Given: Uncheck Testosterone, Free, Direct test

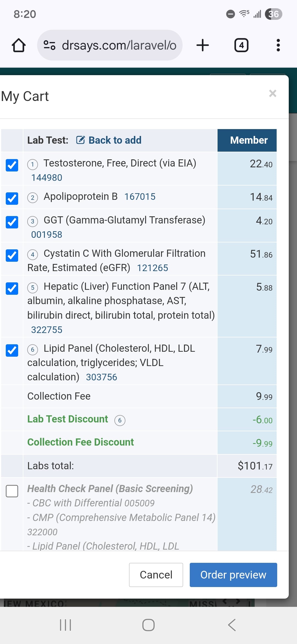Looking at the screenshot, I should click(12, 165).
